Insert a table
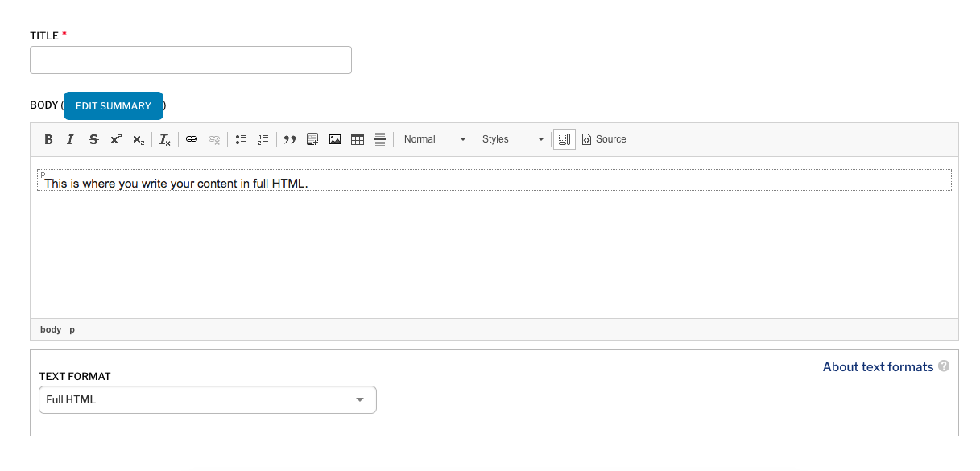Screen dimensions: 980x471 pyautogui.click(x=358, y=139)
